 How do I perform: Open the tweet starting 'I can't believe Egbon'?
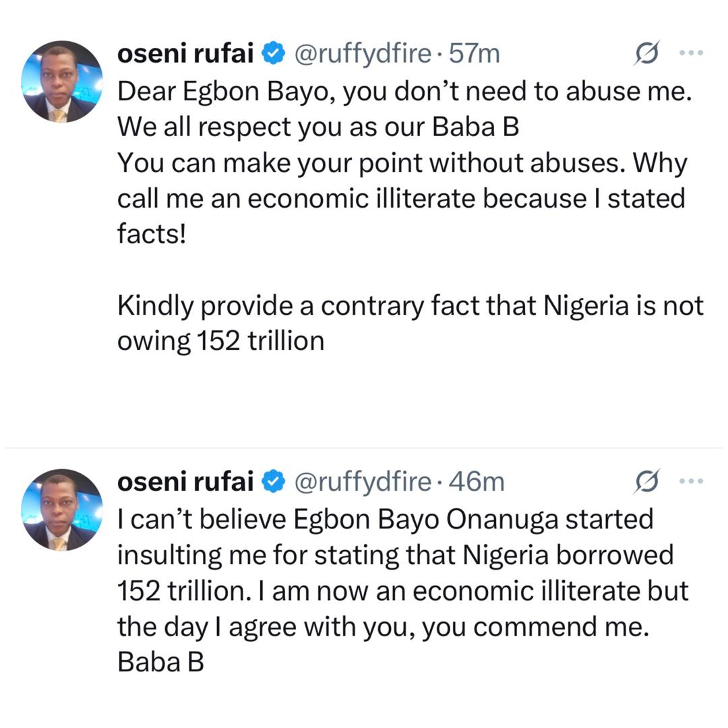tap(386, 519)
